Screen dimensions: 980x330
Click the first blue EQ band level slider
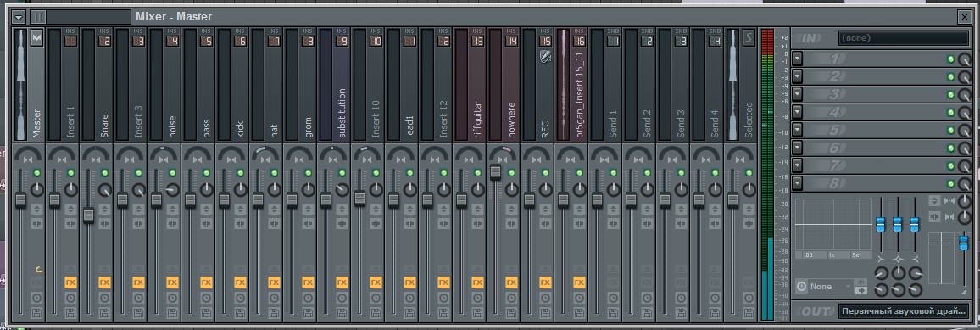(x=881, y=224)
